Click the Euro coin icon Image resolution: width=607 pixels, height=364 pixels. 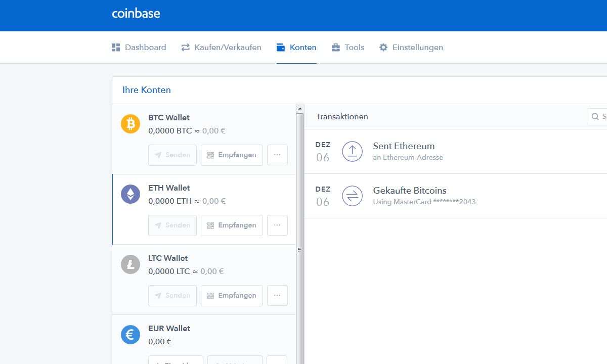(131, 335)
